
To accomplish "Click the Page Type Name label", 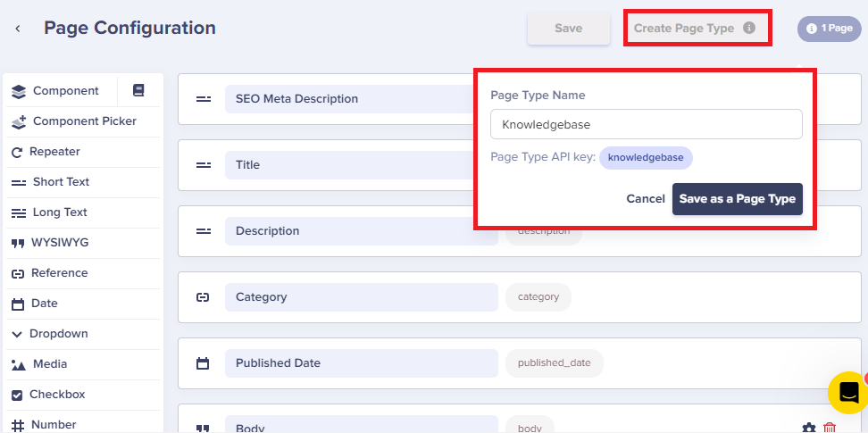I will coord(538,96).
